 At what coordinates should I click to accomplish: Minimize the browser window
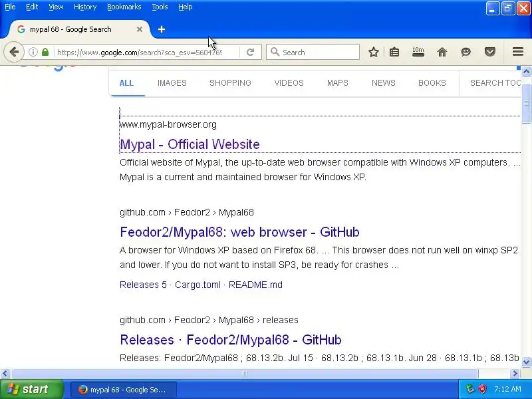[493, 8]
